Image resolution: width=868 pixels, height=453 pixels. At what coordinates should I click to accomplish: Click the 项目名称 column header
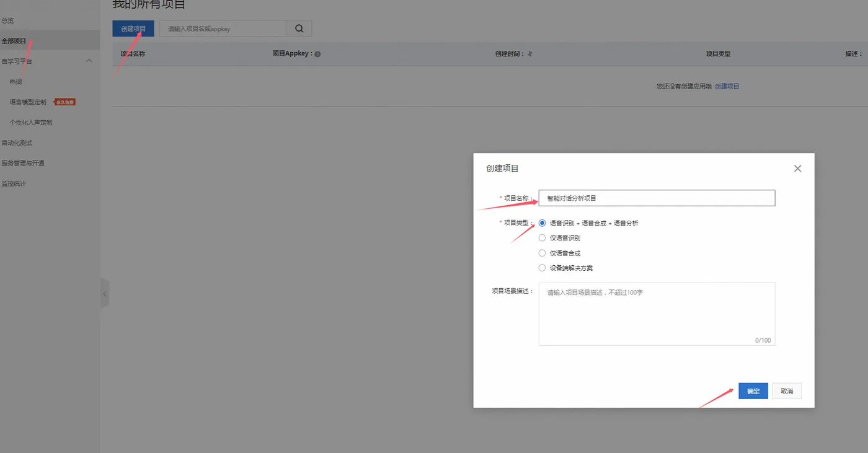coord(133,54)
